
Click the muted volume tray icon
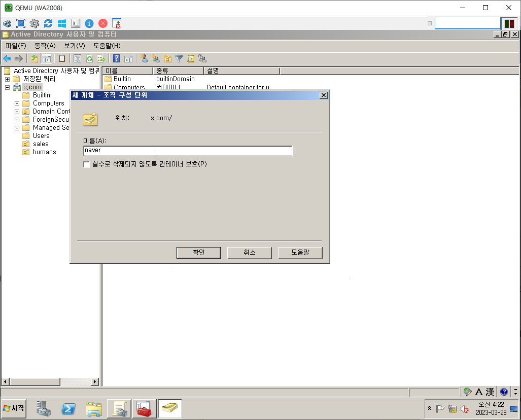[x=465, y=409]
